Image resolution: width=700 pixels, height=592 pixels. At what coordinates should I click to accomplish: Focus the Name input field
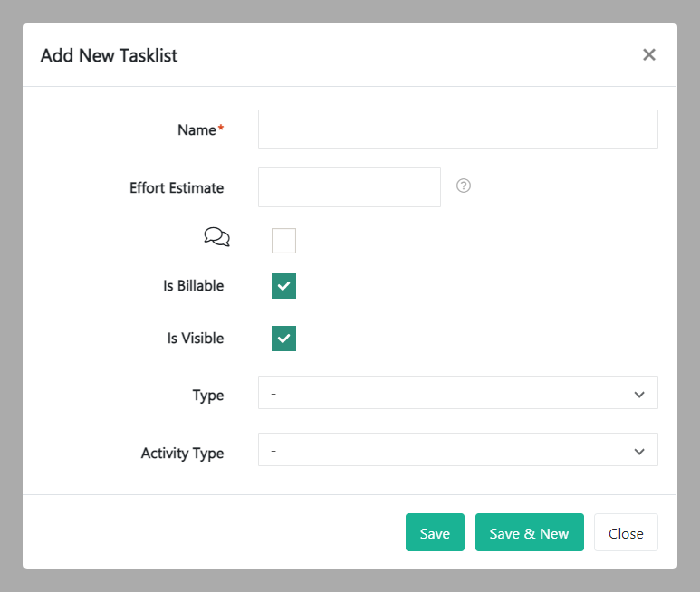coord(457,129)
